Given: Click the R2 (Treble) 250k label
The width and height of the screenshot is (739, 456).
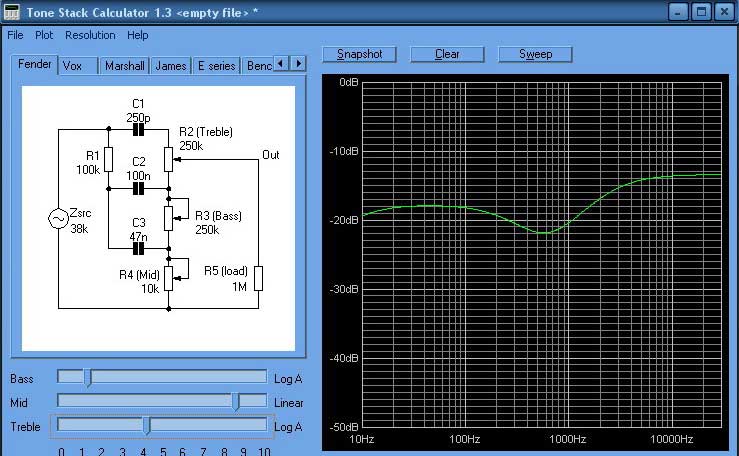Looking at the screenshot, I should 205,138.
